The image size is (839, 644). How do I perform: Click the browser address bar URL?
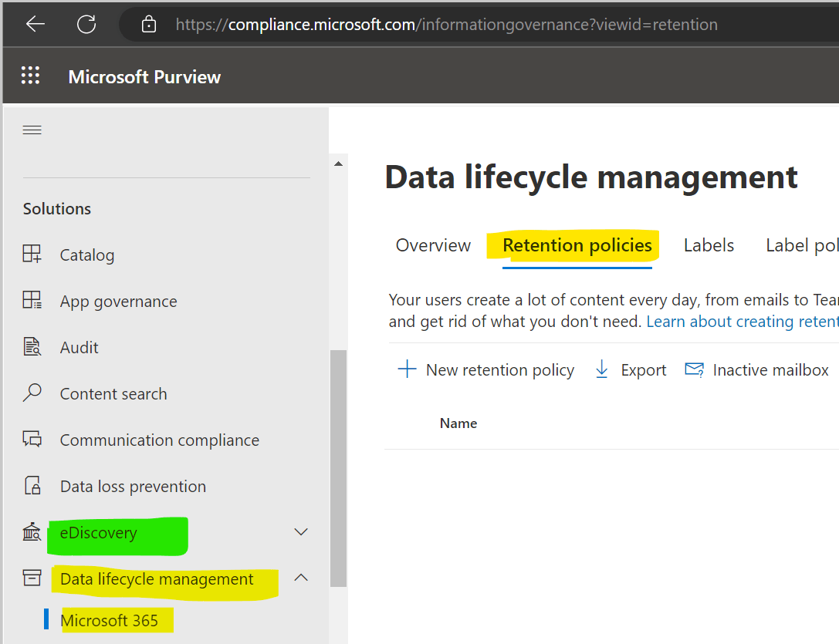tap(446, 25)
